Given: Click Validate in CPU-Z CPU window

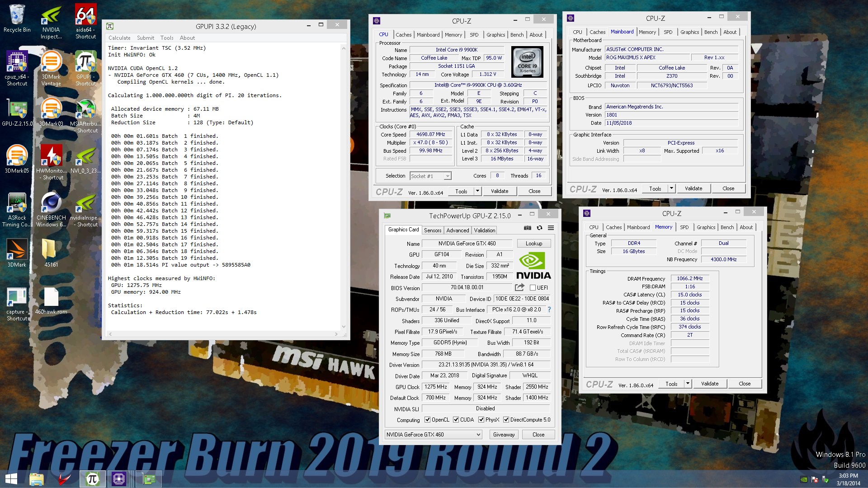Looking at the screenshot, I should (x=500, y=191).
